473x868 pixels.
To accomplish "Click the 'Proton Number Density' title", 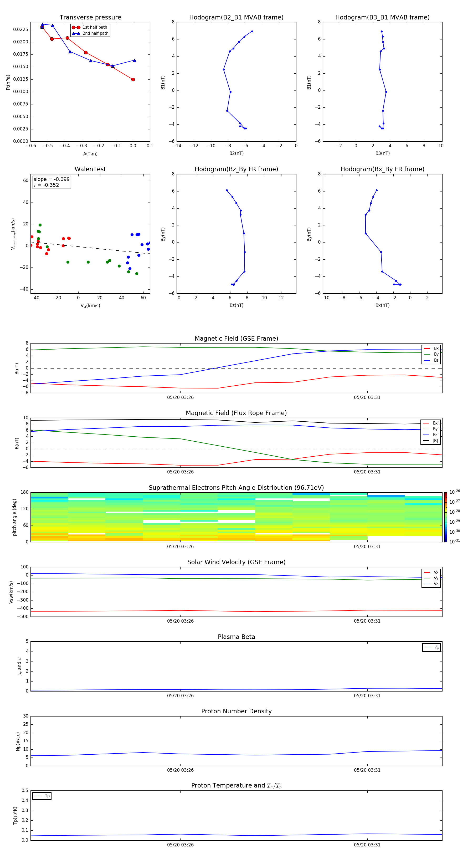I will 236,711.
